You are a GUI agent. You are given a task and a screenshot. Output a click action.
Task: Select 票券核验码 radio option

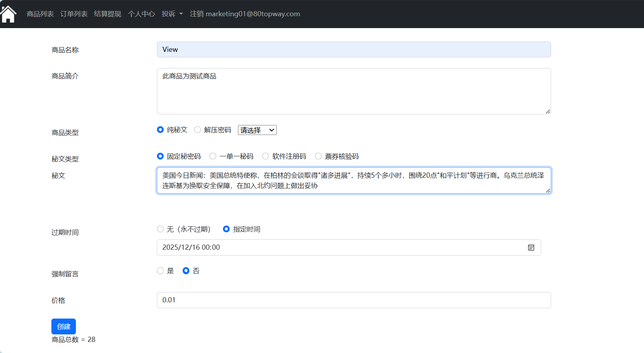point(318,156)
